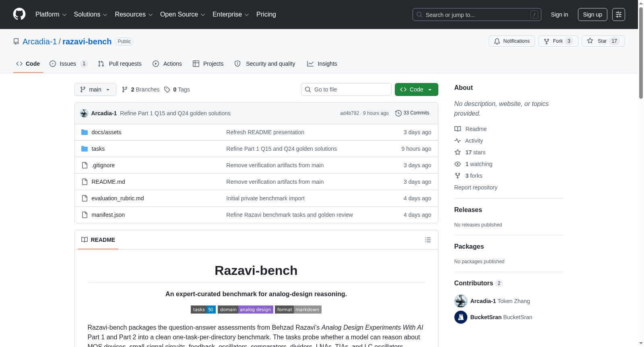Click the Sign up button

[592, 15]
